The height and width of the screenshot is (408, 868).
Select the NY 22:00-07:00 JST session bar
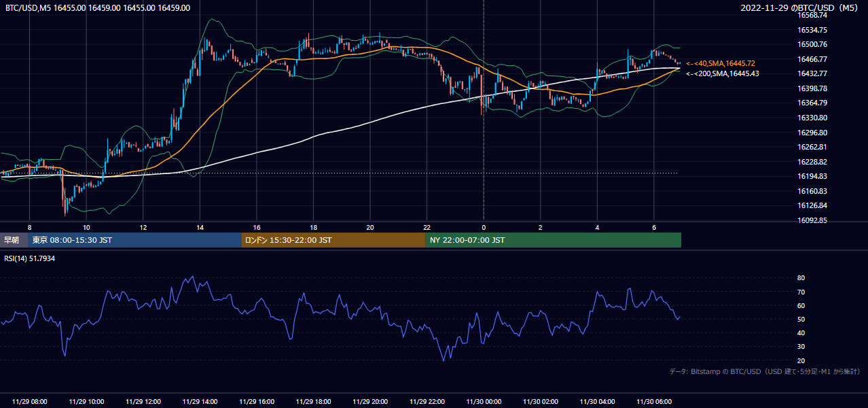coord(554,240)
